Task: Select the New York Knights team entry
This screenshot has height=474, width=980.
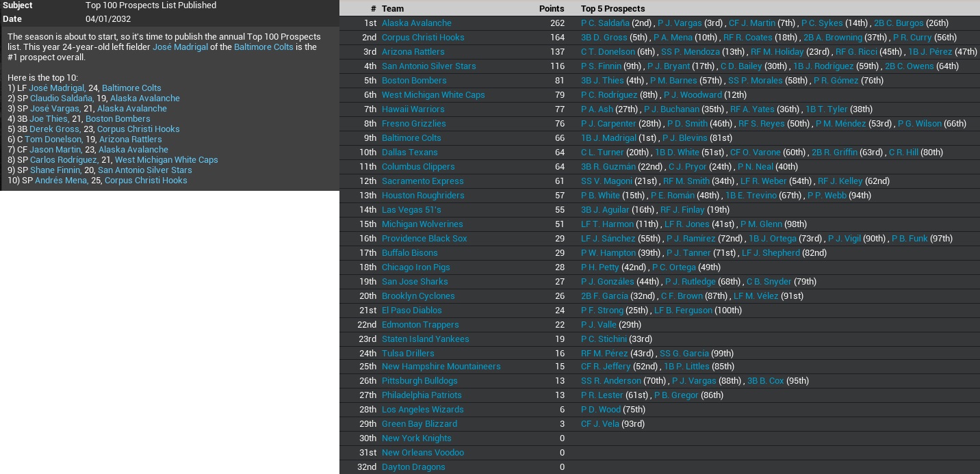Action: click(416, 438)
